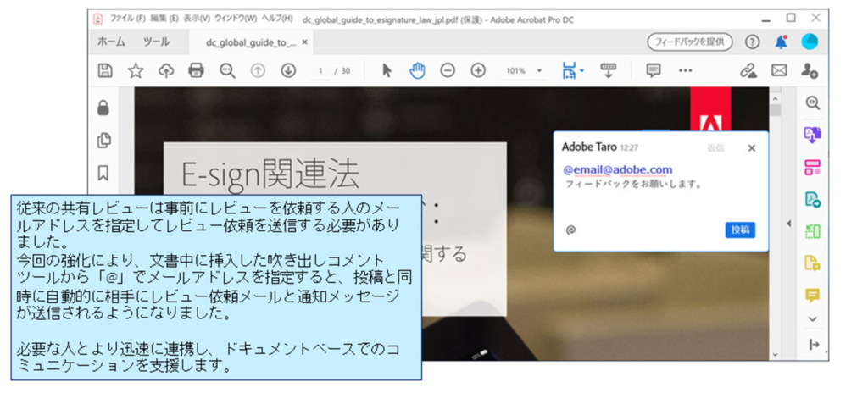This screenshot has height=393, width=868.
Task: Click the page number field showing 1
Action: pyautogui.click(x=320, y=71)
